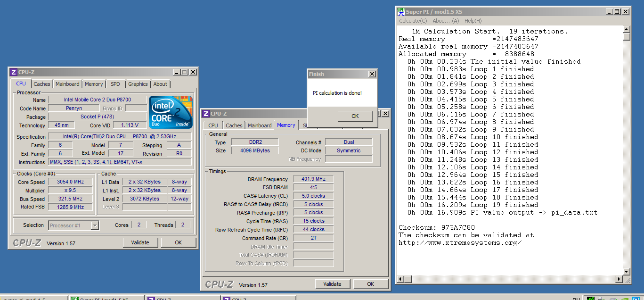Open Mainboard tab in CPU-Z Memory window

click(x=260, y=125)
